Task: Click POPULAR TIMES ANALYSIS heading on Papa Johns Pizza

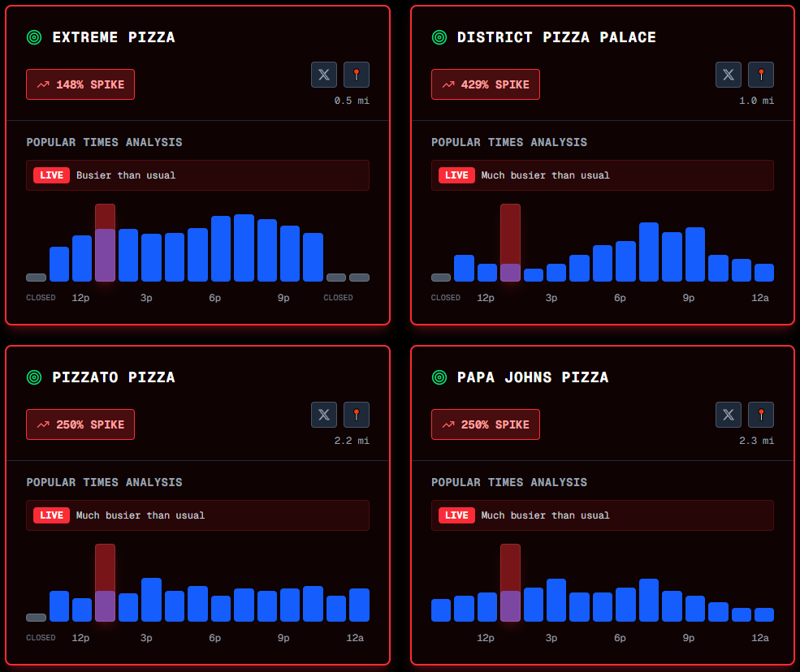Action: (x=509, y=482)
